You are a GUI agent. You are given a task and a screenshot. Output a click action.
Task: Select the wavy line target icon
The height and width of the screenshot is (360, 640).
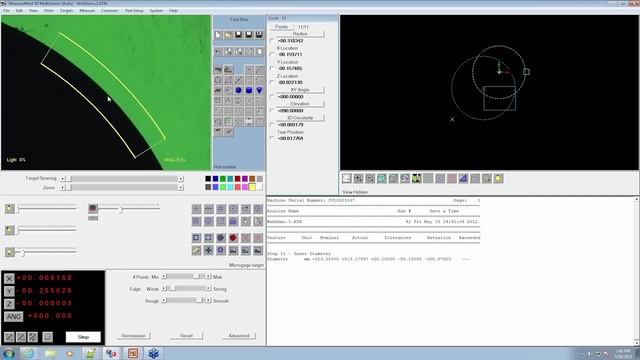click(209, 209)
